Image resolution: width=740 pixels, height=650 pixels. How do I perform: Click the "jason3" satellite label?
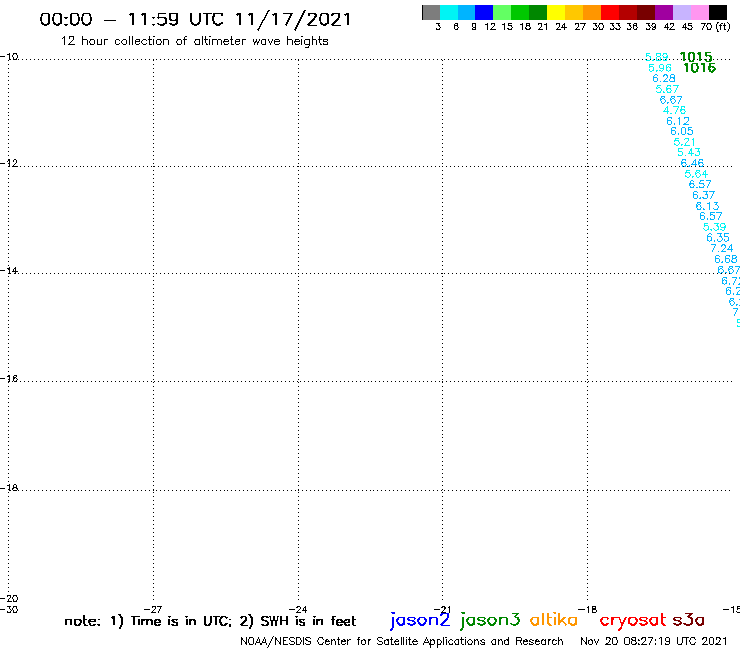click(490, 620)
